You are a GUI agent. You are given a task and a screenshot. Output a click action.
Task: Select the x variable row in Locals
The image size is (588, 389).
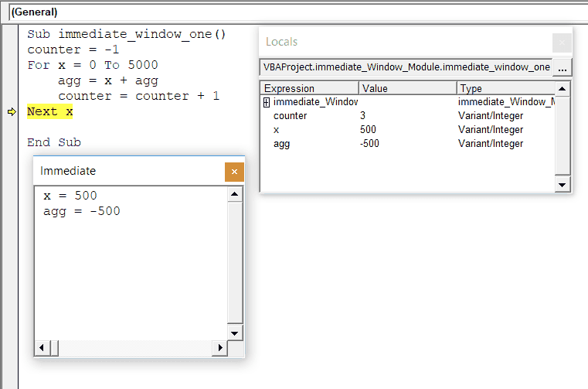[x=408, y=130]
